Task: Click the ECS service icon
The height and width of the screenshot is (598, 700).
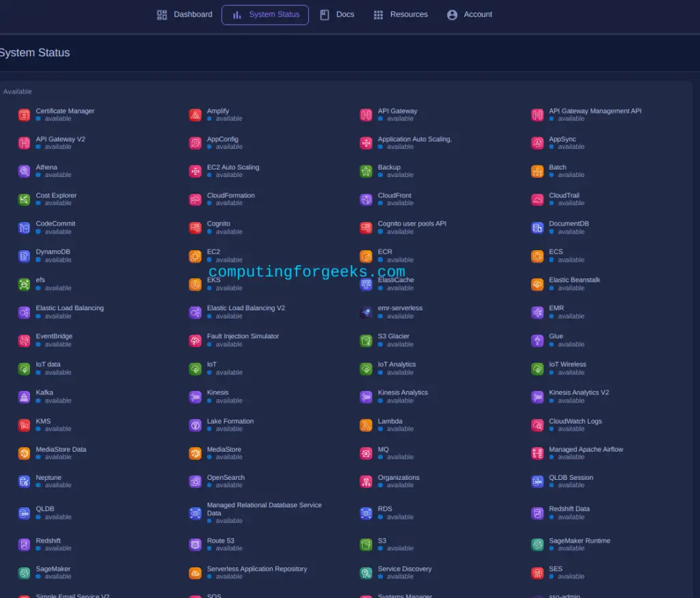Action: coord(537,256)
